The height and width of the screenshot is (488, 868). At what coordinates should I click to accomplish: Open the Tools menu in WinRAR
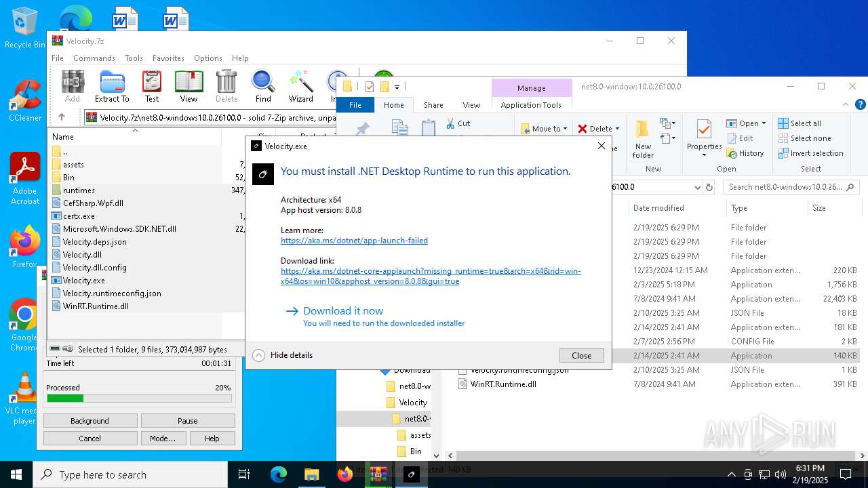tap(134, 58)
